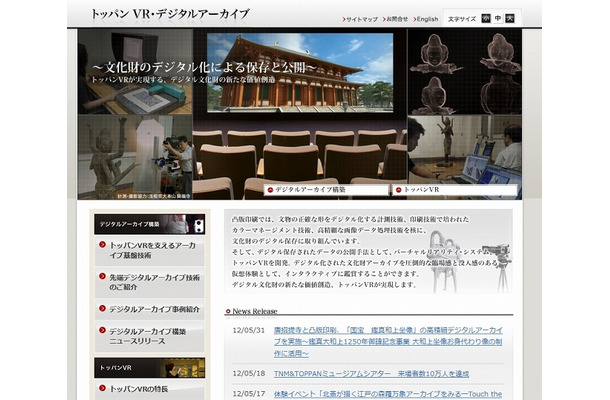Click red bullet icon of 先端デジタルアーカイブ技術 item

[x=102, y=276]
